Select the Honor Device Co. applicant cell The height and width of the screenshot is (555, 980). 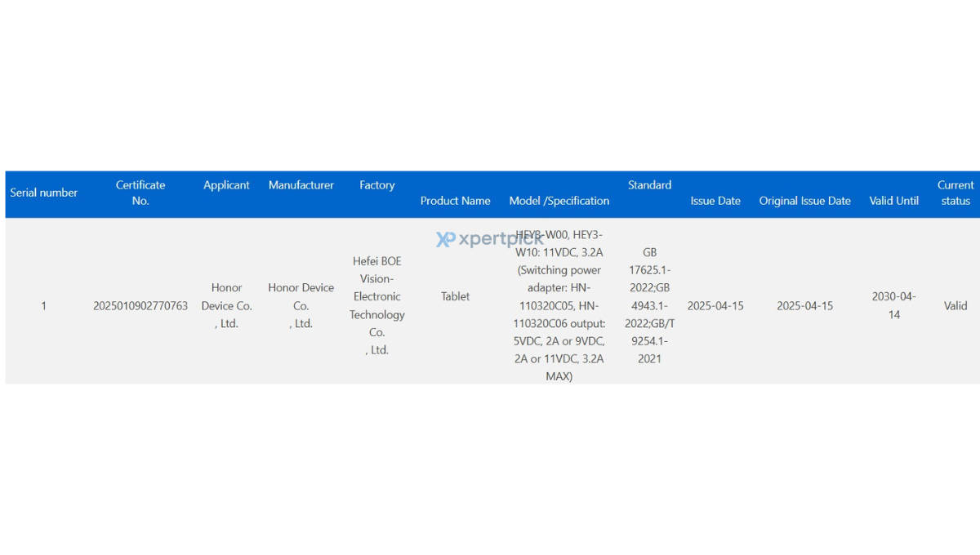[226, 306]
